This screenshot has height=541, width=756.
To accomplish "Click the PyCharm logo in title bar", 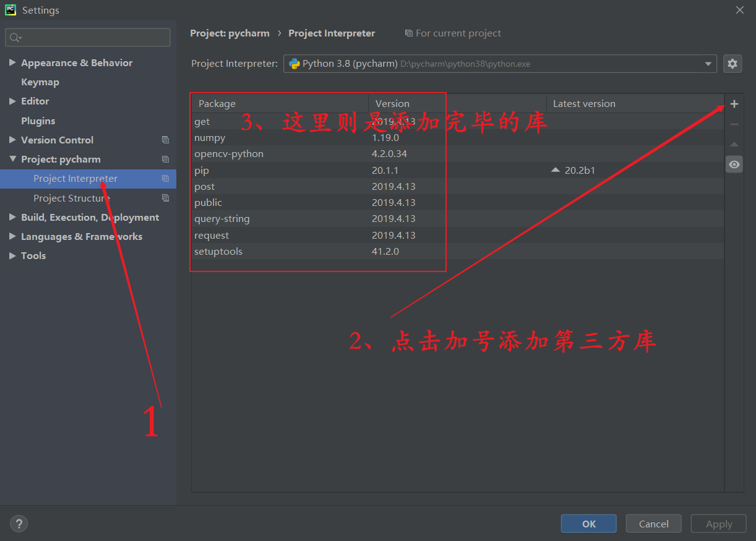I will point(11,10).
